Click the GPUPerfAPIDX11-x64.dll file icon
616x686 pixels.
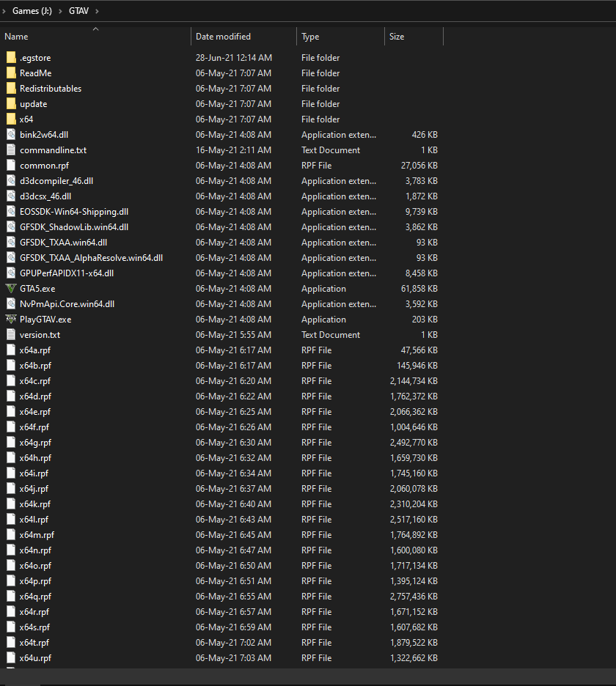pyautogui.click(x=12, y=273)
